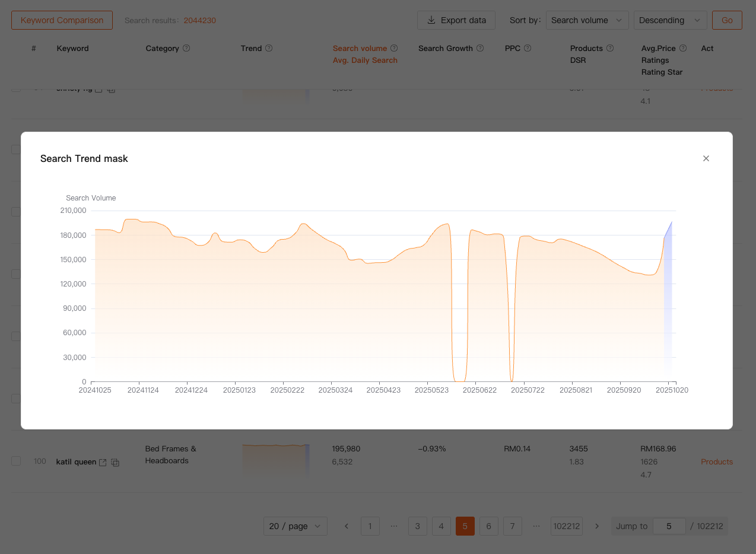Click the copy icon beside katil queen
The width and height of the screenshot is (756, 554).
115,462
